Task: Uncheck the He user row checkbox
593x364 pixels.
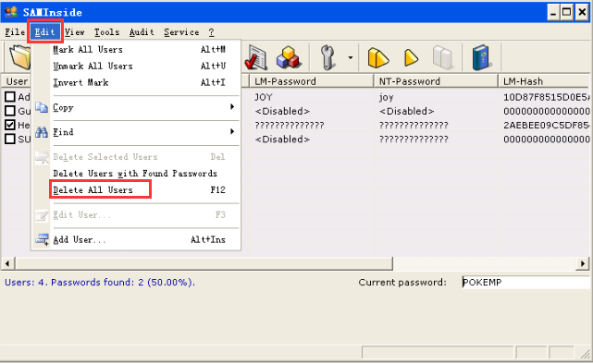Action: [10, 125]
